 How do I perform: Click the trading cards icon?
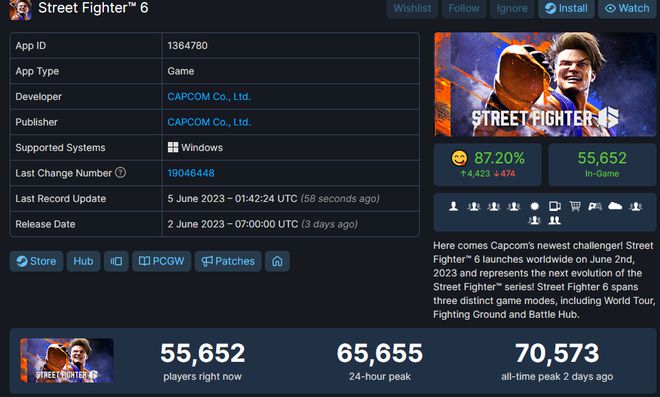click(x=555, y=206)
